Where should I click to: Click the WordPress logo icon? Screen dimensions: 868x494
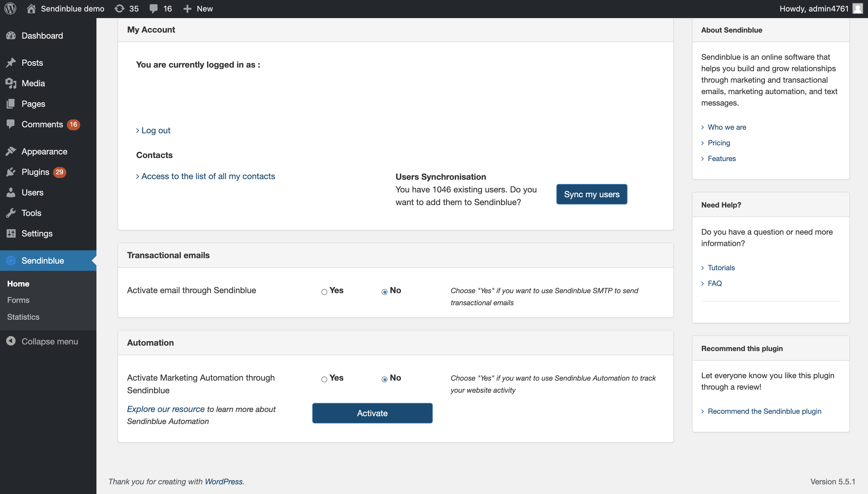click(10, 8)
